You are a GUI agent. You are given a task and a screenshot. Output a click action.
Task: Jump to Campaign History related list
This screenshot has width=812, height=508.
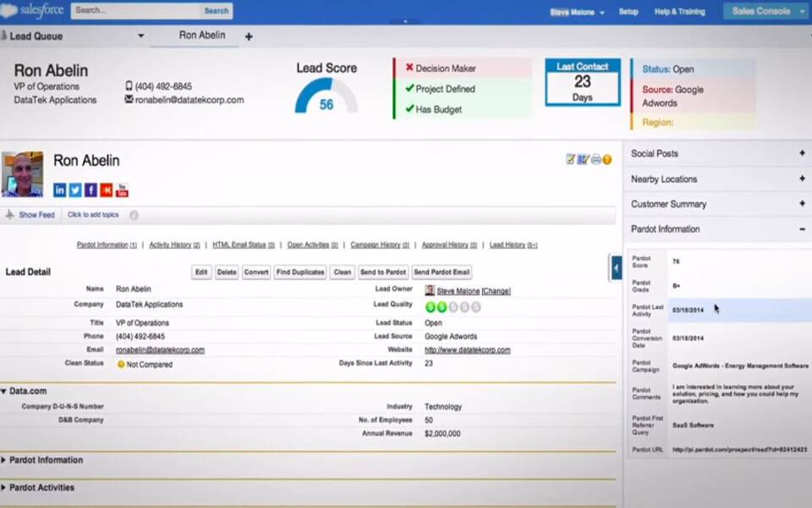pos(380,245)
